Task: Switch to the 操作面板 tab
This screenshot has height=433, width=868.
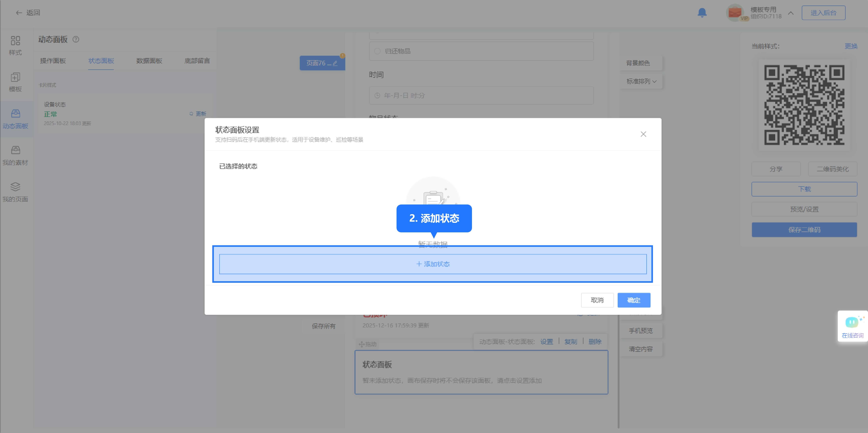Action: click(53, 61)
